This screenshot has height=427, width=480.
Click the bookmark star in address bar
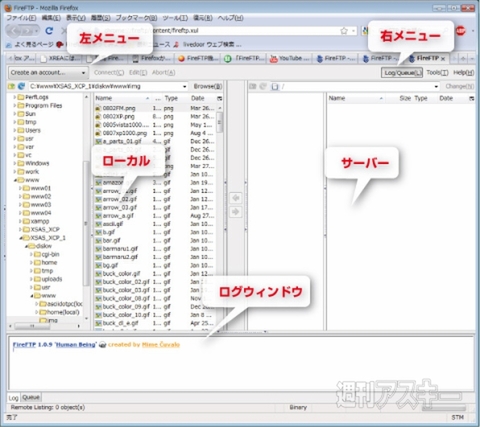point(344,31)
